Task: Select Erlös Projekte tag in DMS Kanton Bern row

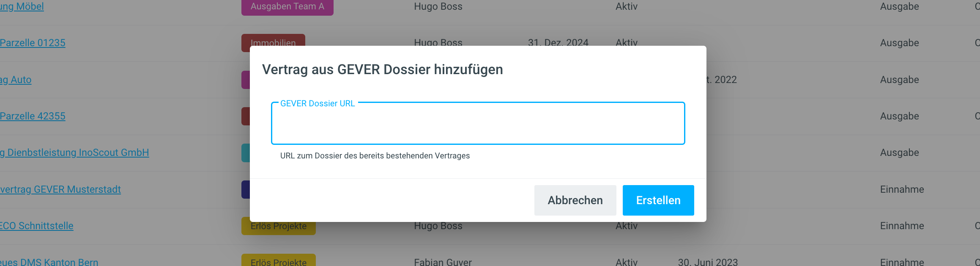Action: (x=278, y=261)
